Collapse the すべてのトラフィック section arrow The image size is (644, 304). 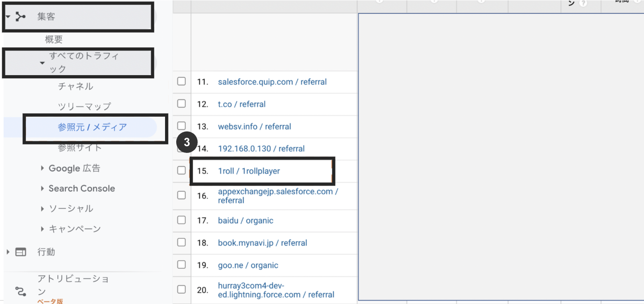click(x=42, y=63)
